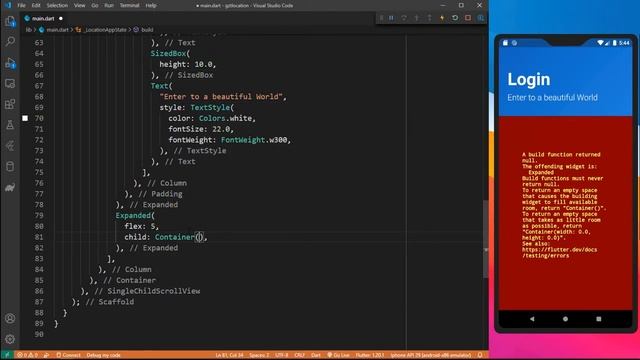The width and height of the screenshot is (640, 360).
Task: Click Colors.white on line 70
Action: pyautogui.click(x=225, y=118)
